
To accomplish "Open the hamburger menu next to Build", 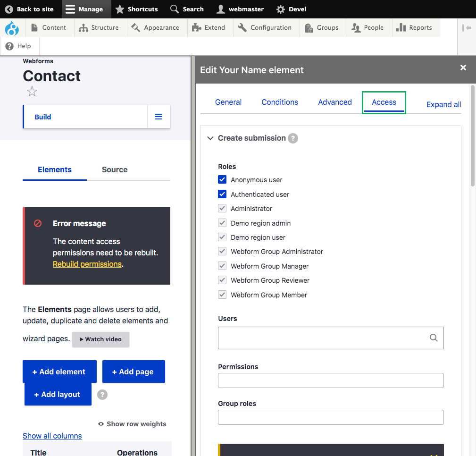I will tap(159, 117).
